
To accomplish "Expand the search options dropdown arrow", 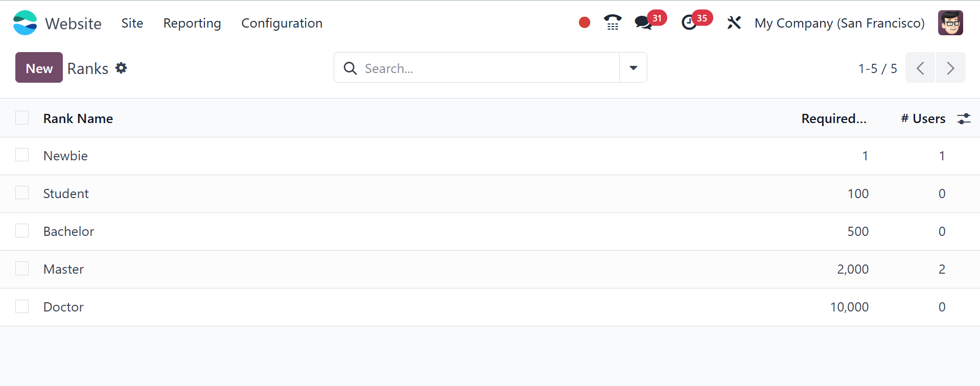I will click(x=633, y=67).
